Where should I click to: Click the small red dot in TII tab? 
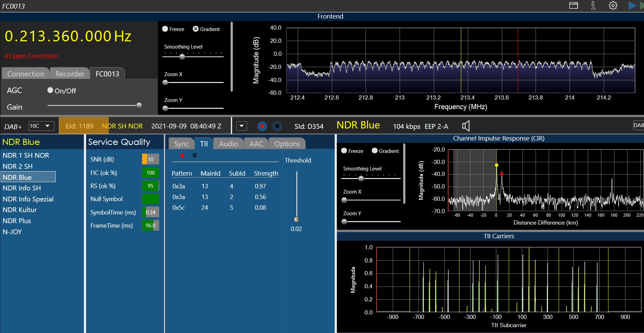182,156
